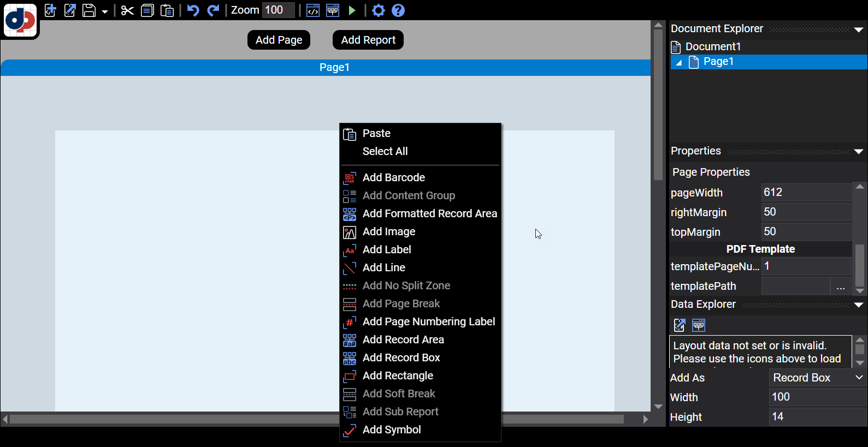
Task: Collapse the Document Explorer panel
Action: click(858, 29)
